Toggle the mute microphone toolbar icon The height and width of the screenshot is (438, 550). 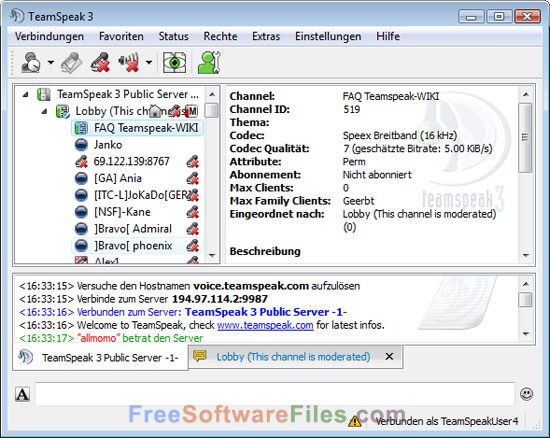click(x=100, y=62)
